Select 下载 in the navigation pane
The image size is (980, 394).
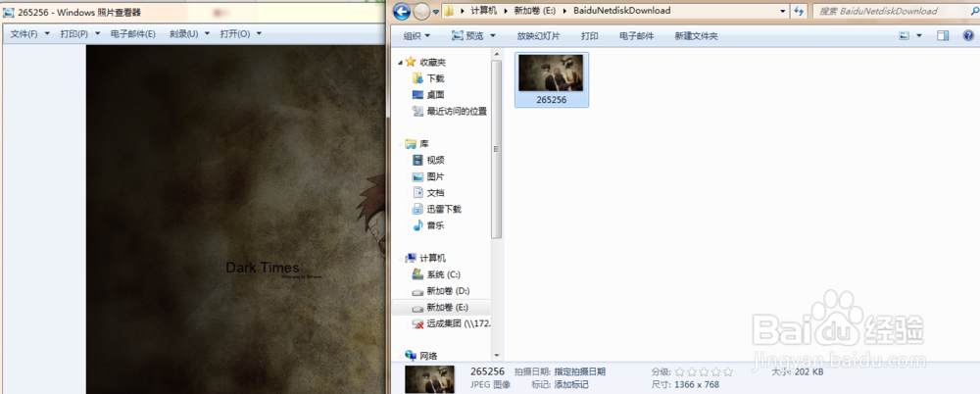[x=436, y=78]
